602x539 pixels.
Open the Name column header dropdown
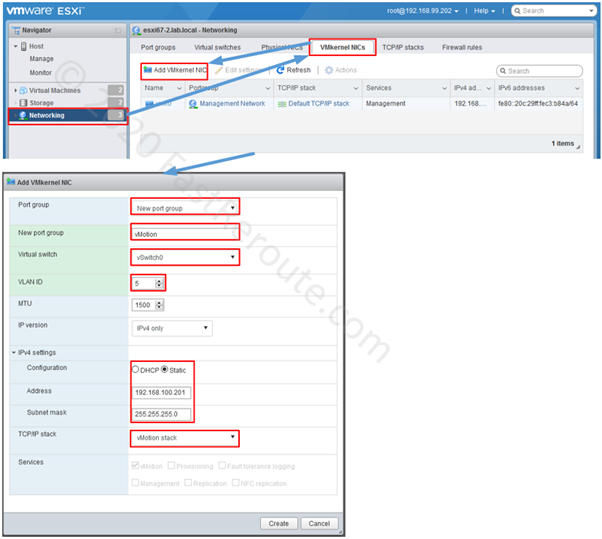point(179,88)
